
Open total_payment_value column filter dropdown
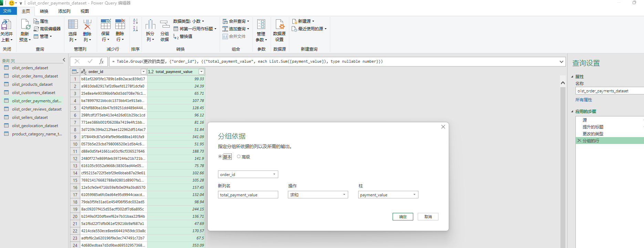click(202, 72)
